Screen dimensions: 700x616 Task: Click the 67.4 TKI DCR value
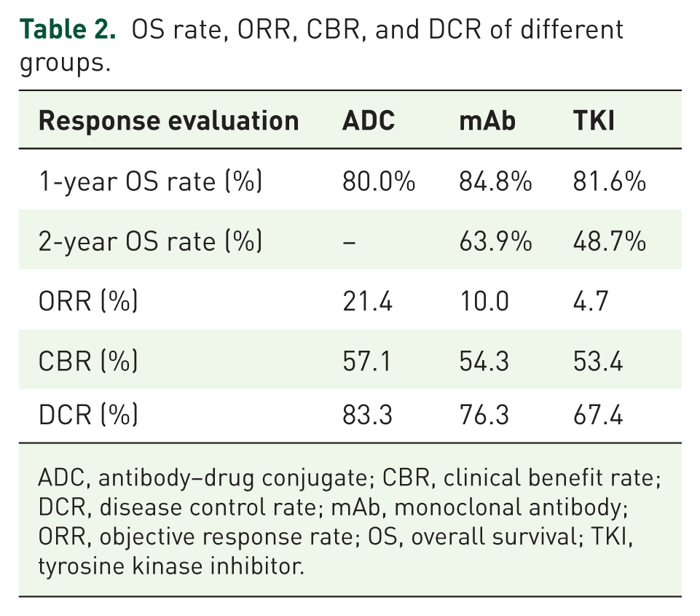(x=598, y=415)
